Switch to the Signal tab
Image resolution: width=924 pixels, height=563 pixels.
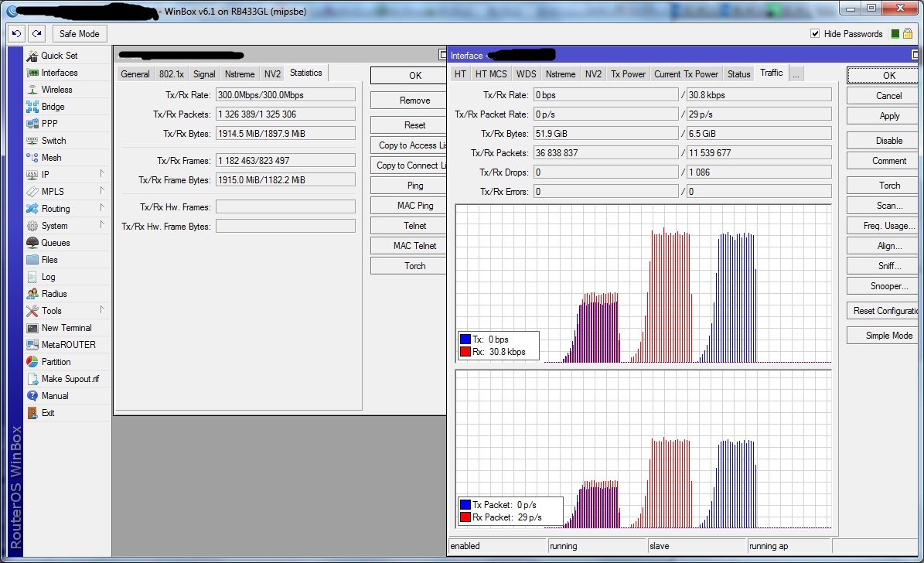204,74
